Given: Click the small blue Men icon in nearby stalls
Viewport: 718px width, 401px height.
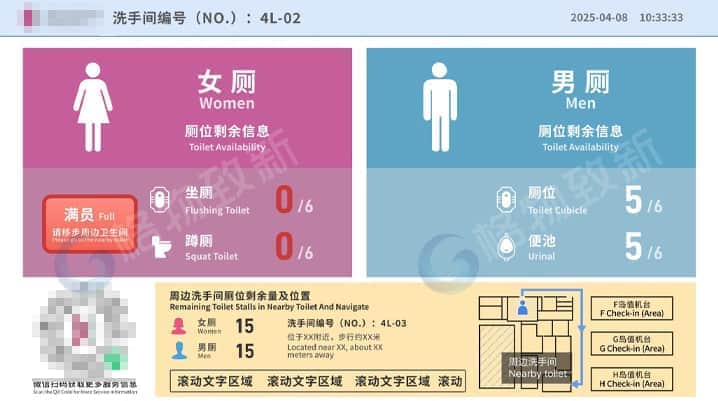Looking at the screenshot, I should point(179,350).
